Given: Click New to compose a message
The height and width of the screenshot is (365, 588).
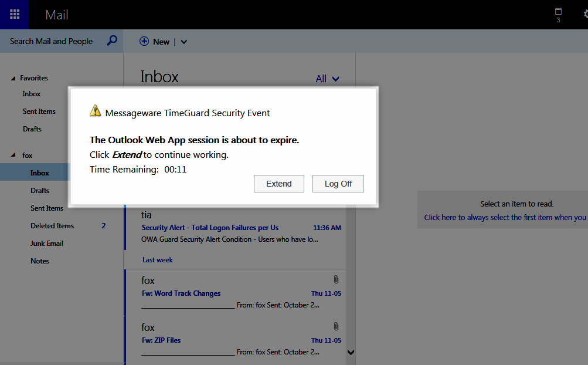Looking at the screenshot, I should coord(161,42).
